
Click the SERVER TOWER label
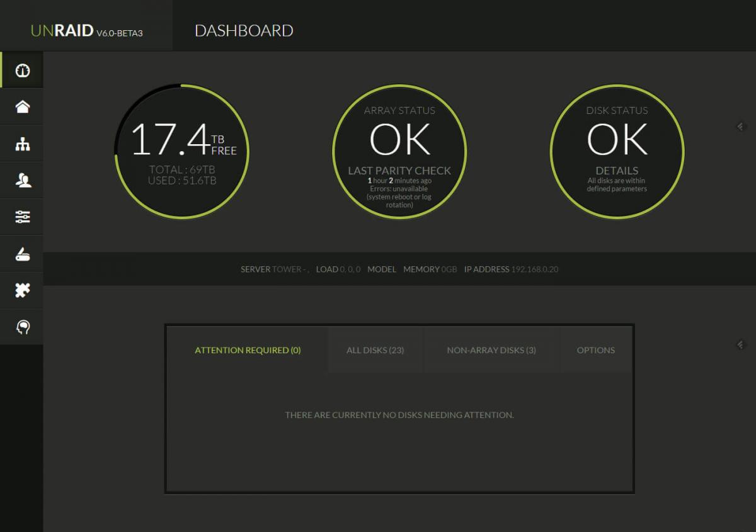click(x=275, y=269)
